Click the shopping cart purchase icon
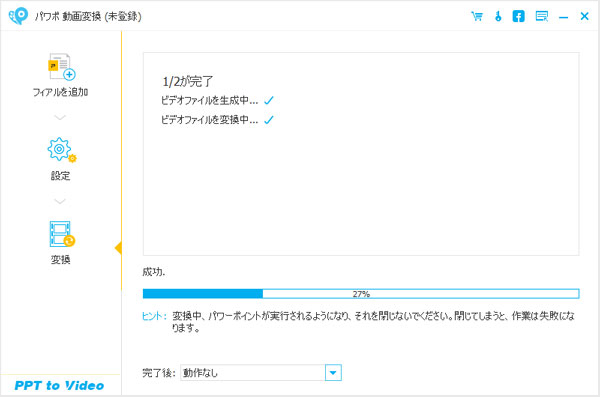The height and width of the screenshot is (397, 600). [477, 16]
